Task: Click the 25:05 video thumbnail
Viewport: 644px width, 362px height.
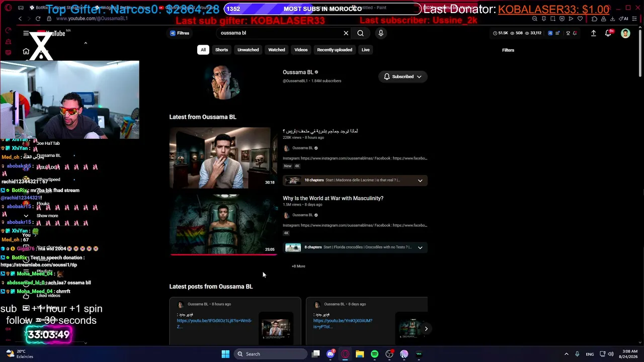Action: (x=223, y=225)
